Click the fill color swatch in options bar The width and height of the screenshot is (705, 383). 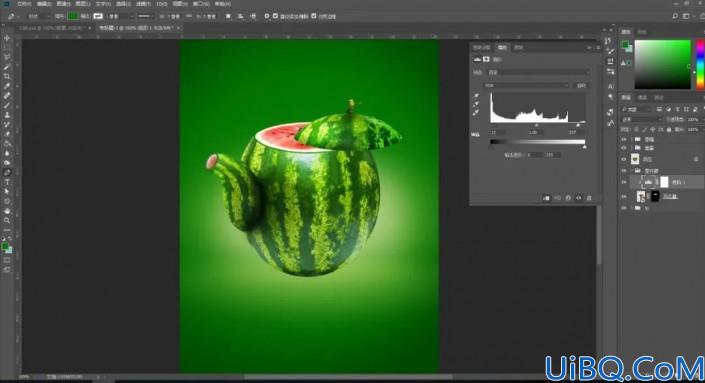pyautogui.click(x=73, y=16)
